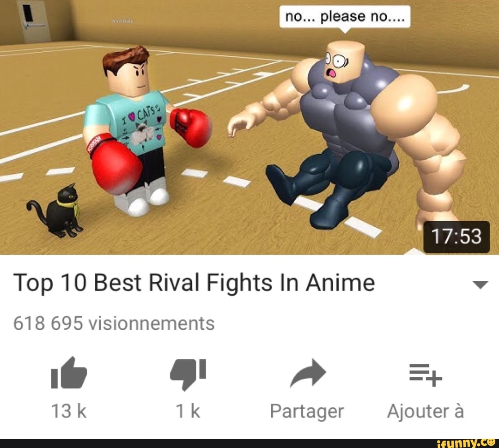499x448 pixels.
Task: Click the share arrow icon
Action: [308, 373]
